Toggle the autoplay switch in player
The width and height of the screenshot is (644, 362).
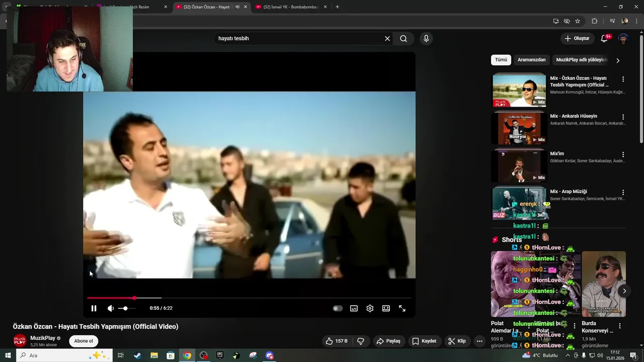(x=338, y=308)
